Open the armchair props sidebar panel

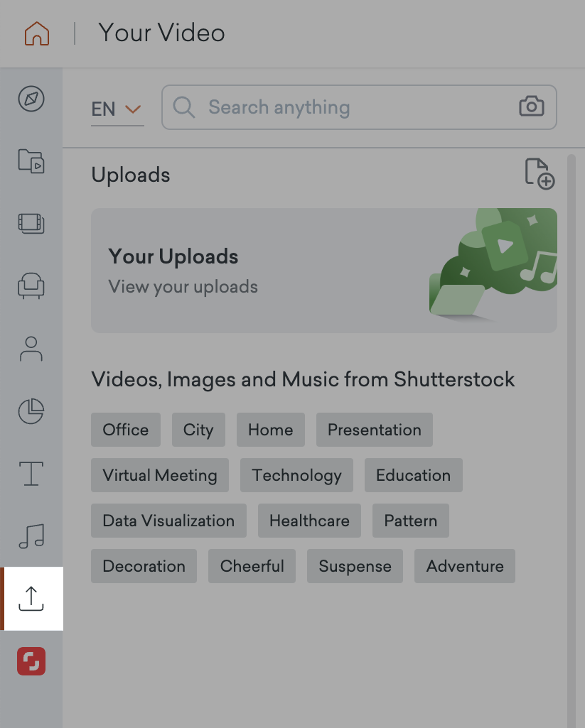(31, 286)
